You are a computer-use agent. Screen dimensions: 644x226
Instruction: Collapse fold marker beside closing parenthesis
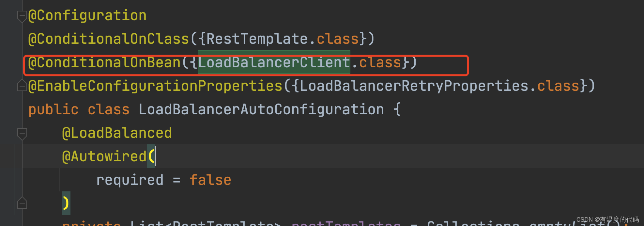(x=22, y=203)
